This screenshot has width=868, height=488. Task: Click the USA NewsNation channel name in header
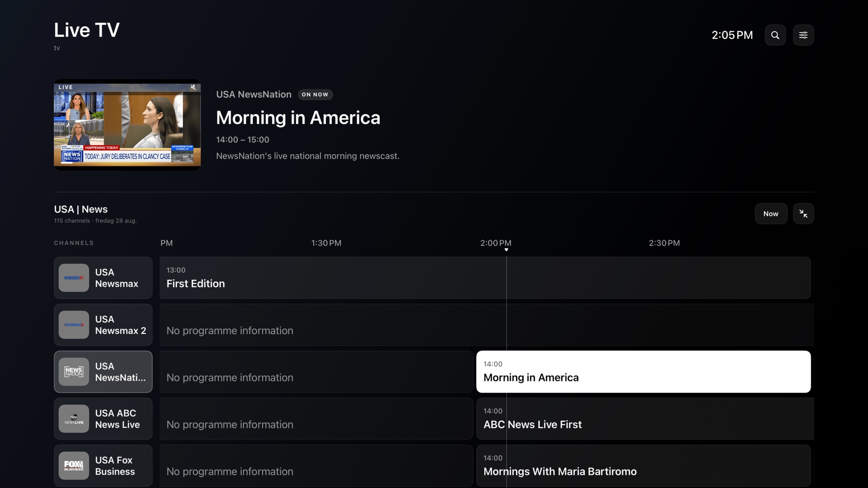254,94
